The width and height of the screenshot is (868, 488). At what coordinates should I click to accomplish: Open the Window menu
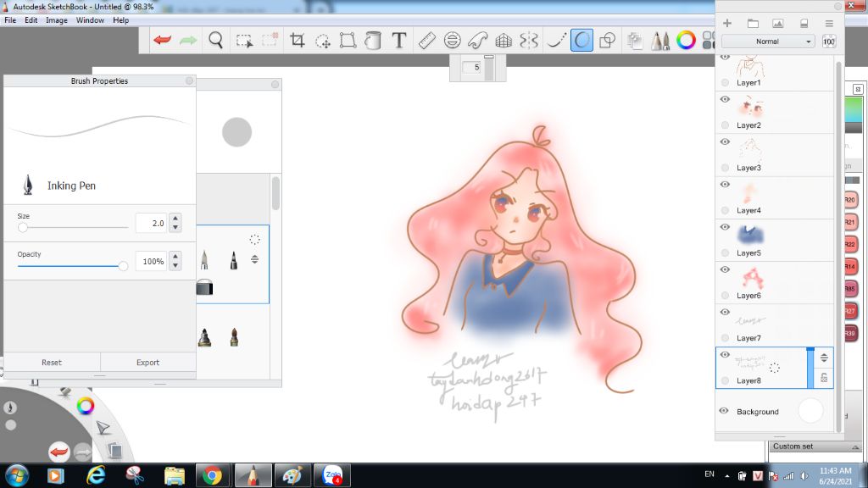tap(90, 20)
